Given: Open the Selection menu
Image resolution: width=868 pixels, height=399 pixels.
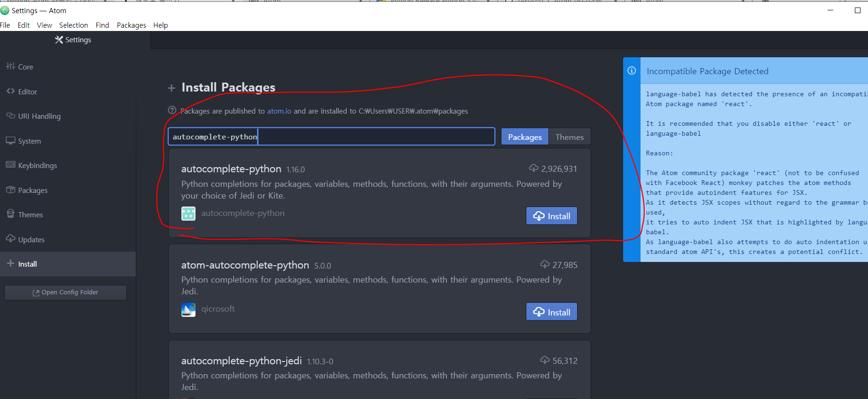Looking at the screenshot, I should pos(73,25).
